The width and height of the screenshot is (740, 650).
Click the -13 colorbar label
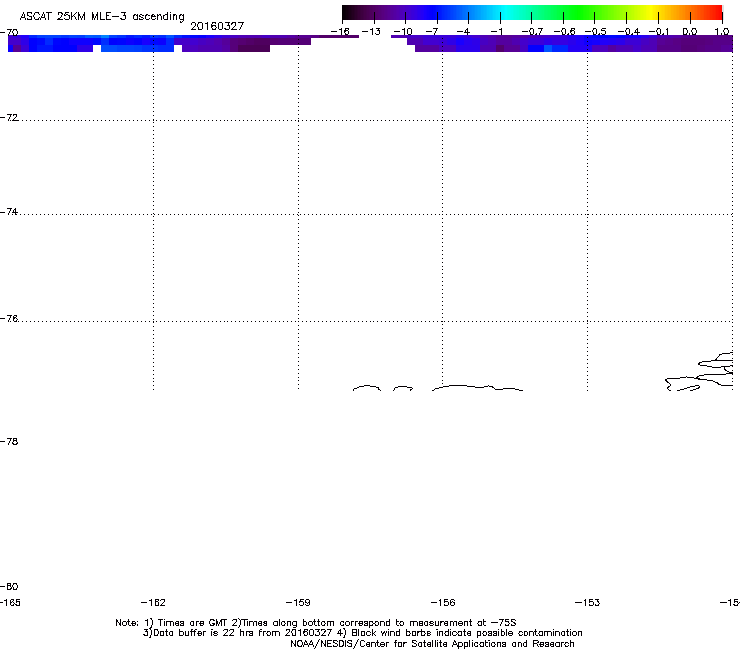click(371, 32)
